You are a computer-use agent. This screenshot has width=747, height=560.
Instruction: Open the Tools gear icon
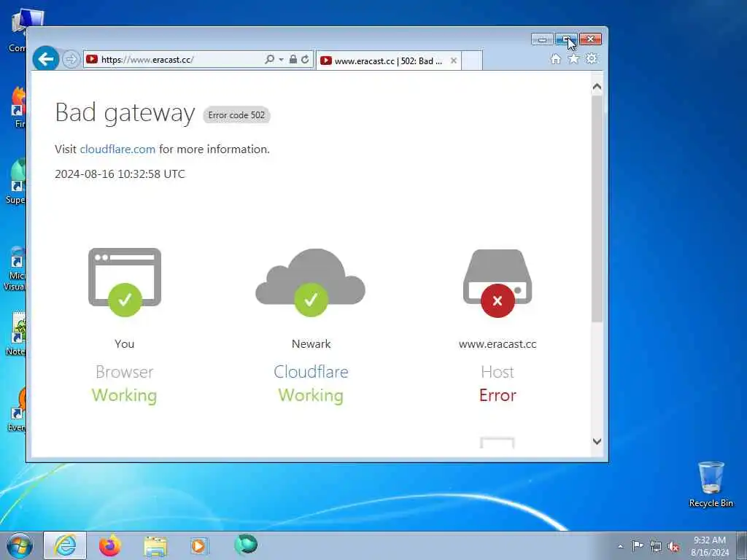point(592,59)
